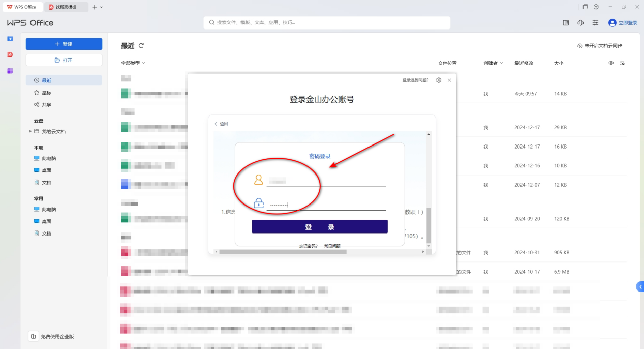
Task: Switch to the WPS Office tab
Action: (22, 7)
